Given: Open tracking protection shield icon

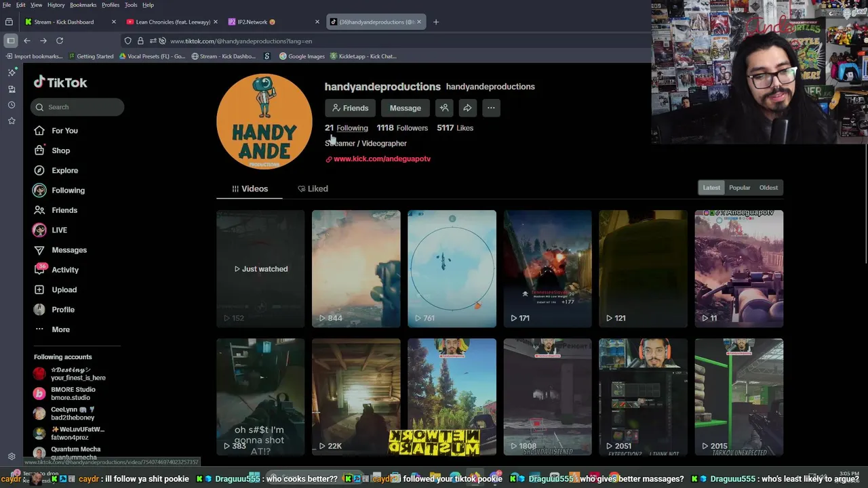Looking at the screenshot, I should tap(127, 41).
